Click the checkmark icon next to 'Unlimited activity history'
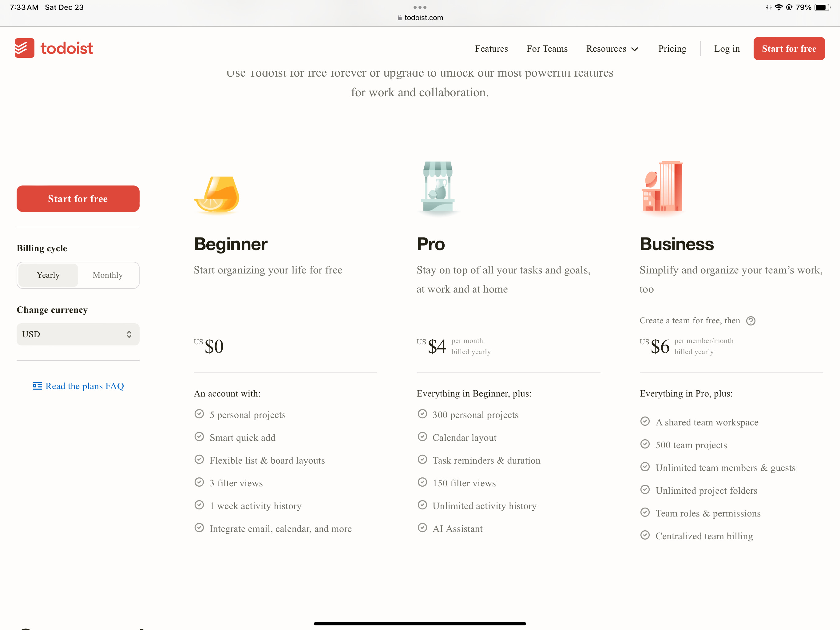 422,505
